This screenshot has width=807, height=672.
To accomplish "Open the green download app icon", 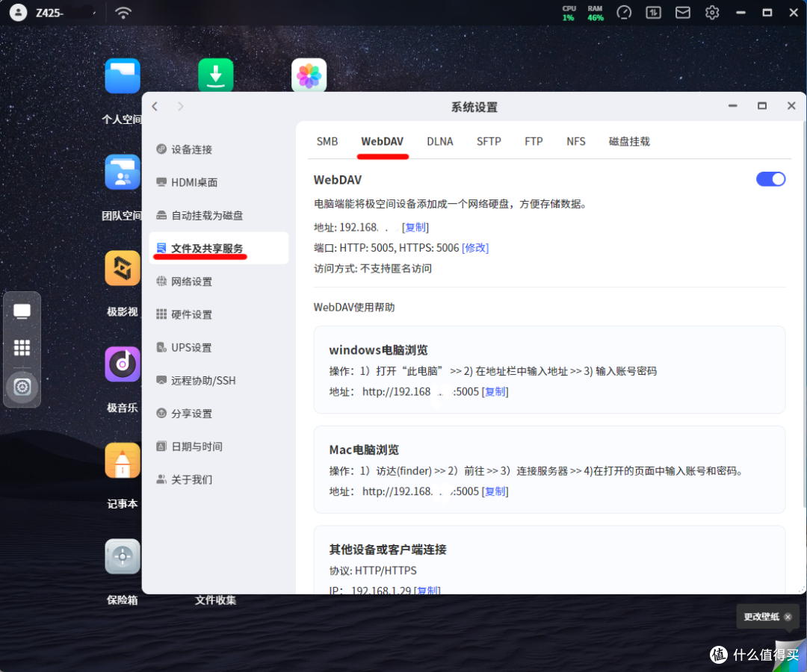I will 216,75.
